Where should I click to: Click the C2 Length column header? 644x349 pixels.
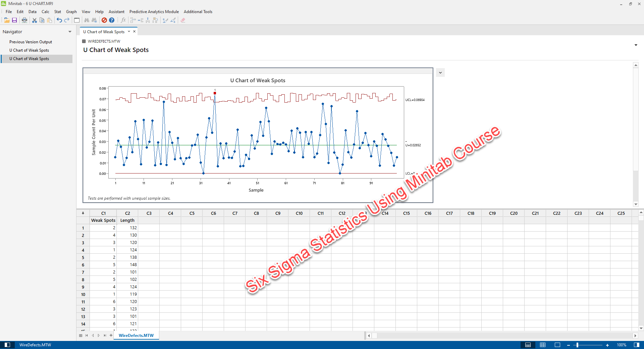click(x=127, y=213)
